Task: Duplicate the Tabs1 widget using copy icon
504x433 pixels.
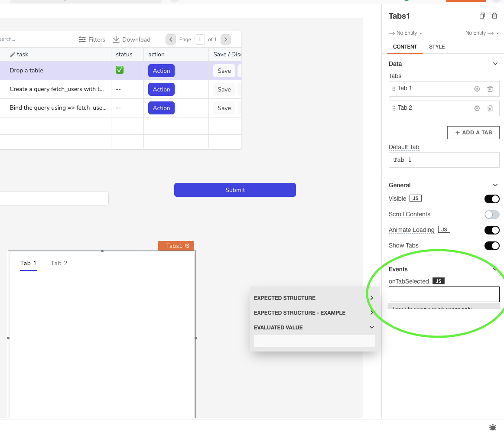Action: pos(482,16)
